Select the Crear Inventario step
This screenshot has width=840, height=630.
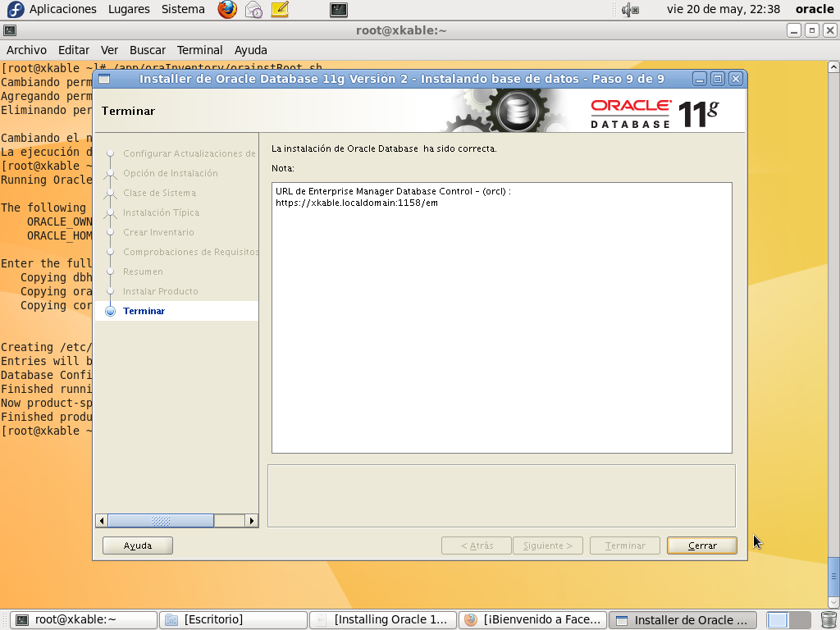click(158, 232)
